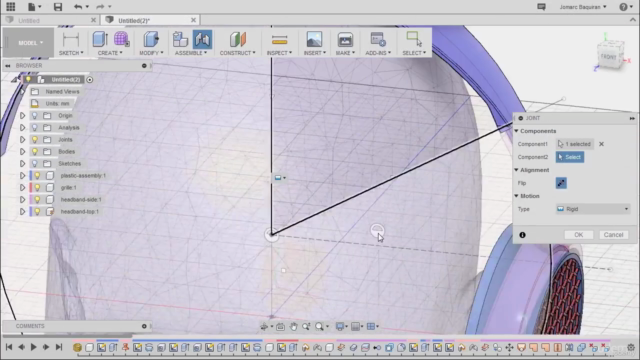The image size is (640, 360).
Task: Toggle visibility bulb of headband-top:1
Action: [37, 211]
